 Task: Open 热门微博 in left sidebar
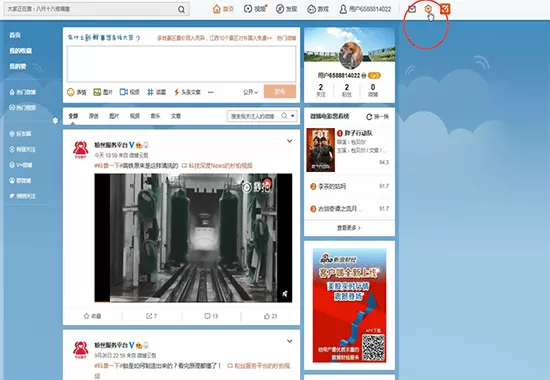[23, 92]
